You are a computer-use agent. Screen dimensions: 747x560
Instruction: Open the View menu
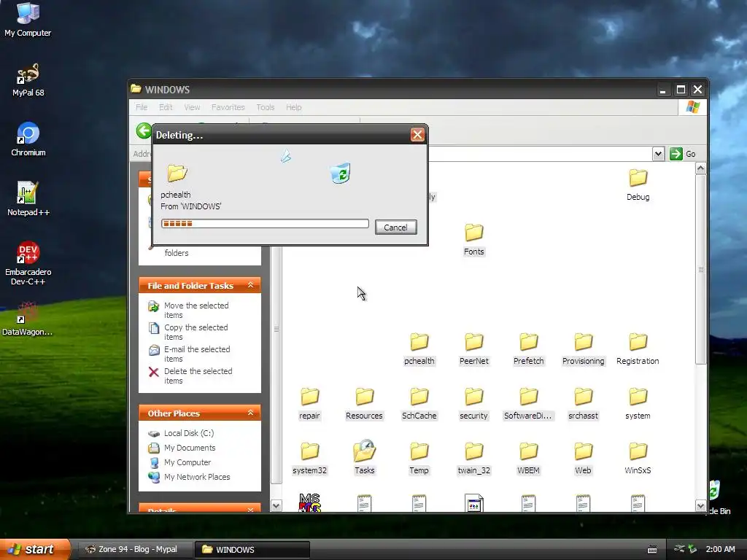point(192,107)
